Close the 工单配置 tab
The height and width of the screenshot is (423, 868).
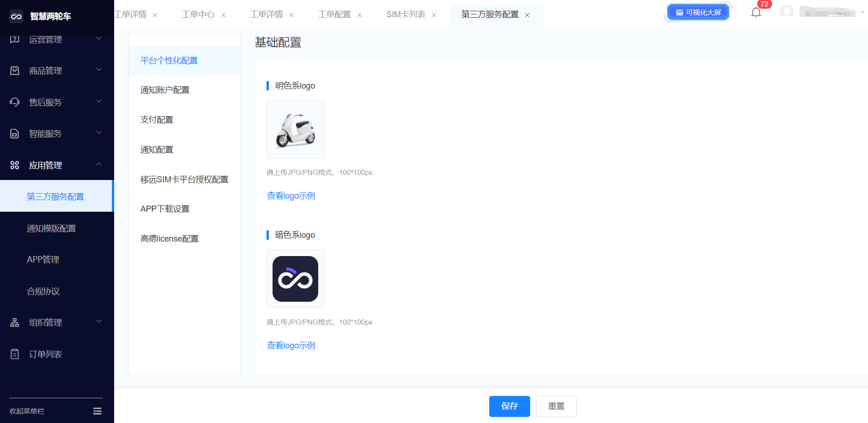tap(359, 15)
